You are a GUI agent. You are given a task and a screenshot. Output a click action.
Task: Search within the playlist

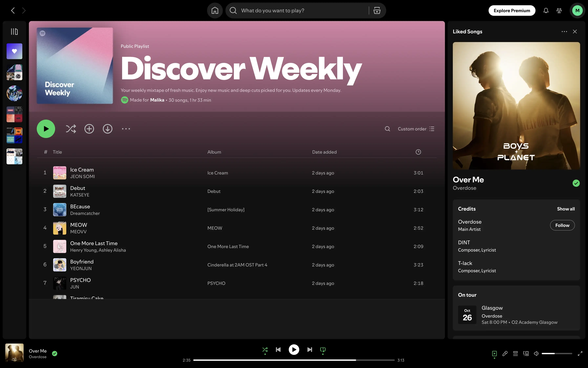387,129
